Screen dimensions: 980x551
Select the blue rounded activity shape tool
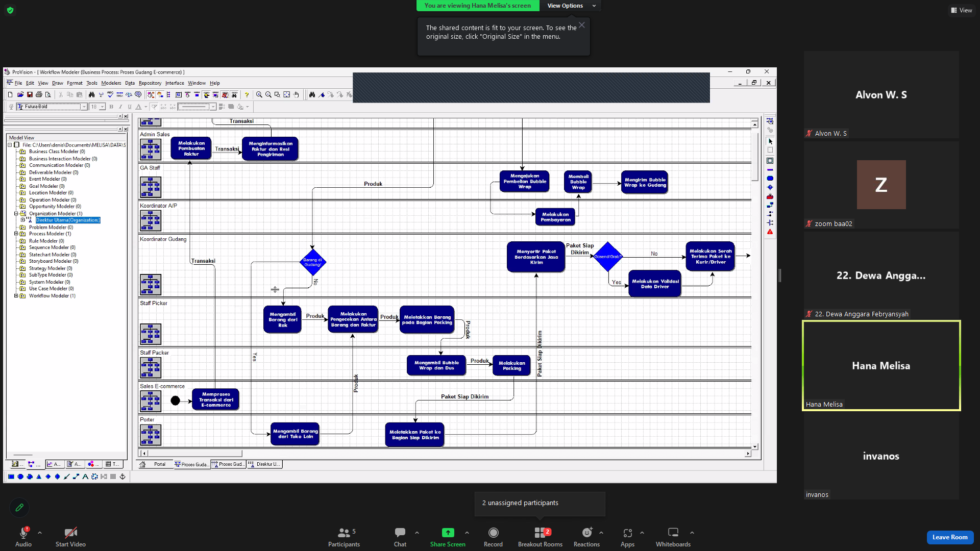point(770,179)
